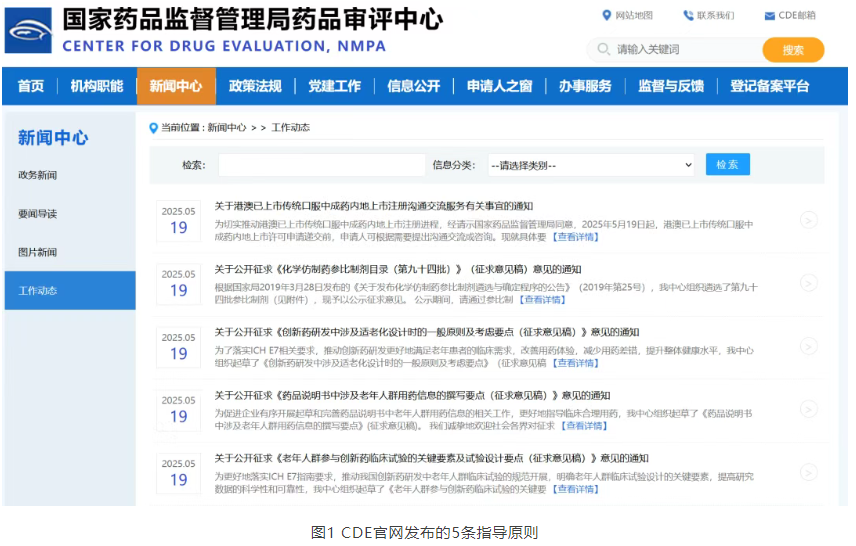Screen dimensions: 856x546
Task: Open the 网站地图 link
Action: [x=634, y=15]
